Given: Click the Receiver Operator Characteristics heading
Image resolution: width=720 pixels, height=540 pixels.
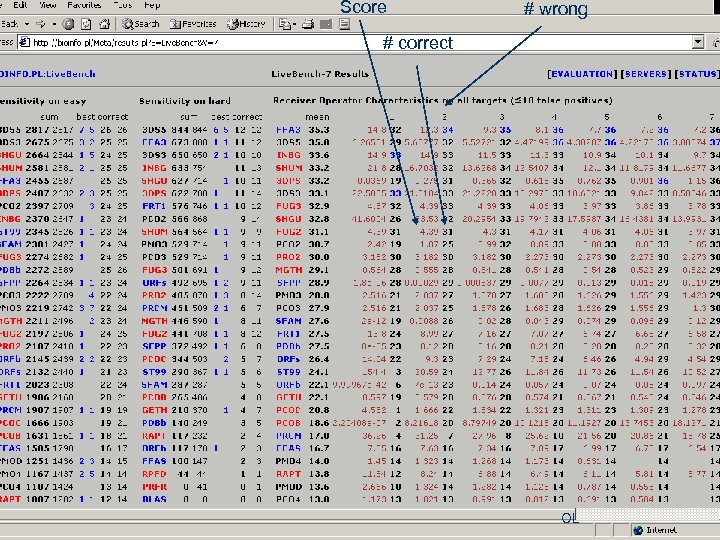Looking at the screenshot, I should click(443, 101).
